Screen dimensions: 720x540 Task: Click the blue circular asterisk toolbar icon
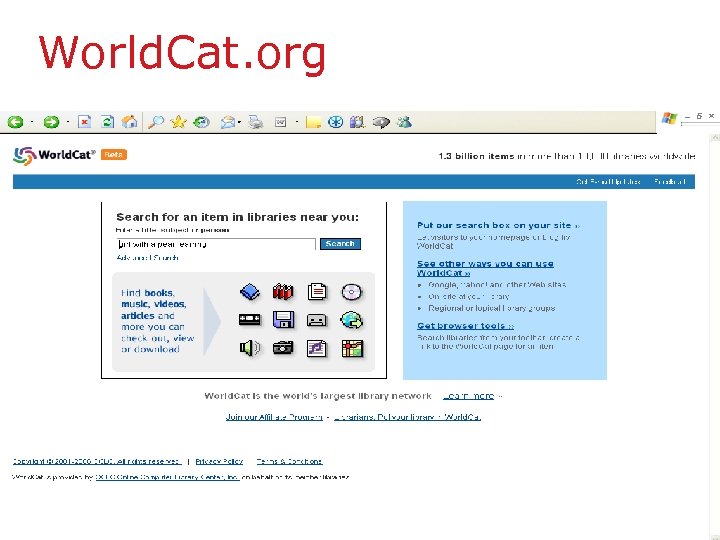pyautogui.click(x=336, y=122)
